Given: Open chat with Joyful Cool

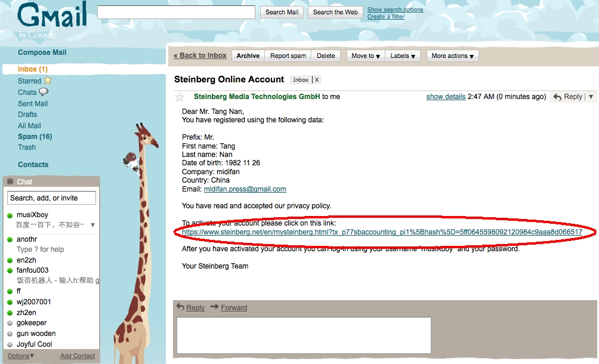Looking at the screenshot, I should 35,344.
